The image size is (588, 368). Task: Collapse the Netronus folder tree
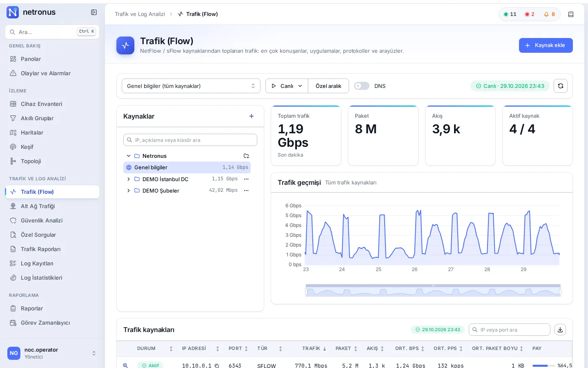[x=129, y=156]
